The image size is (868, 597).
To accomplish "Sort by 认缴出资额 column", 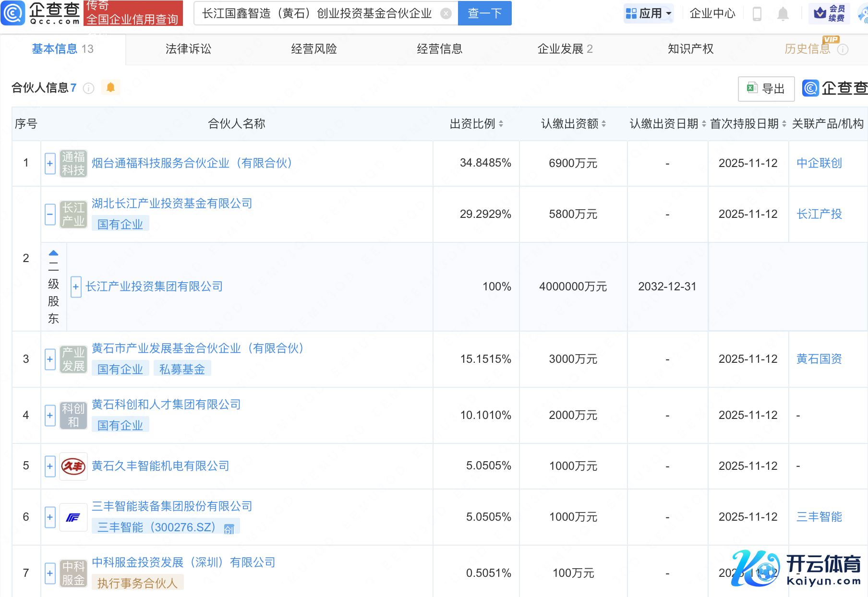I will (x=603, y=124).
